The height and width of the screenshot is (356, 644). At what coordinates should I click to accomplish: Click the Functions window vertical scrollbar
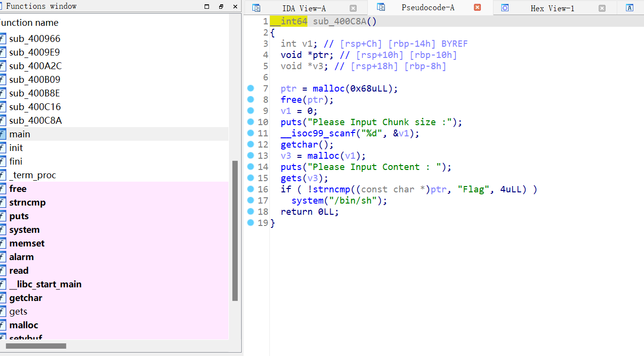point(235,231)
